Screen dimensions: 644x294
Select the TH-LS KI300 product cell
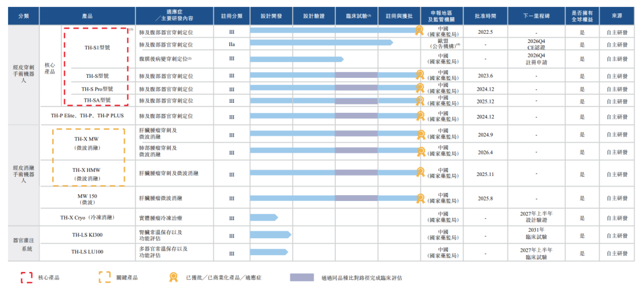(87, 235)
